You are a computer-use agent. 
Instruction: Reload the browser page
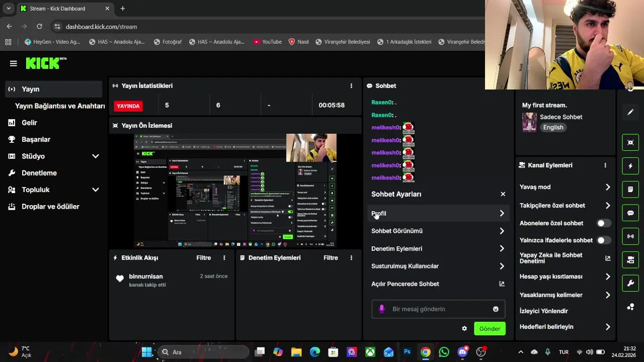point(39,27)
